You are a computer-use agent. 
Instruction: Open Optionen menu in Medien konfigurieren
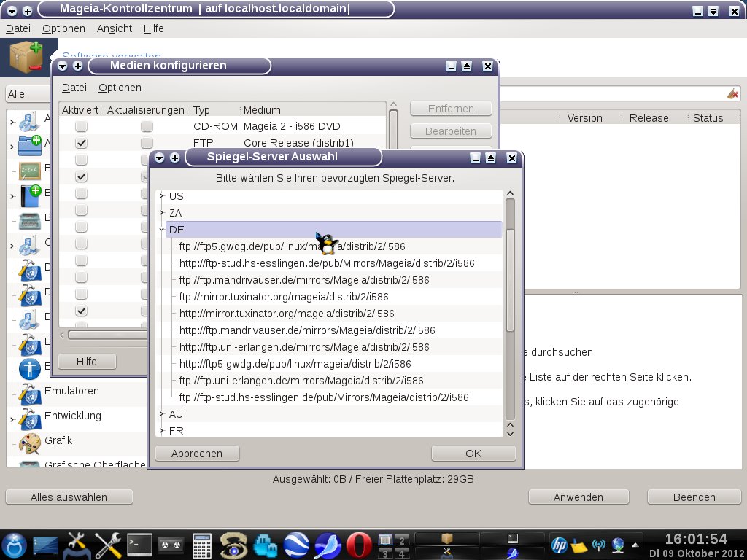coord(120,87)
